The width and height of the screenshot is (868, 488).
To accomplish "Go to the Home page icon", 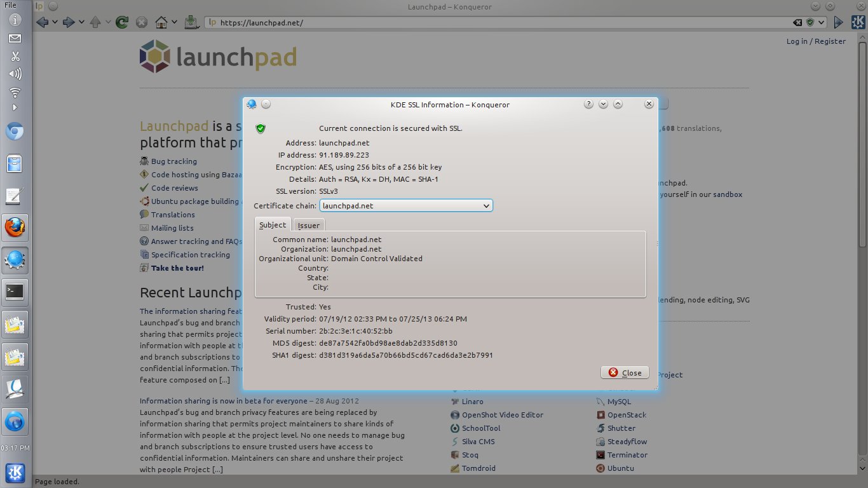I will [161, 22].
